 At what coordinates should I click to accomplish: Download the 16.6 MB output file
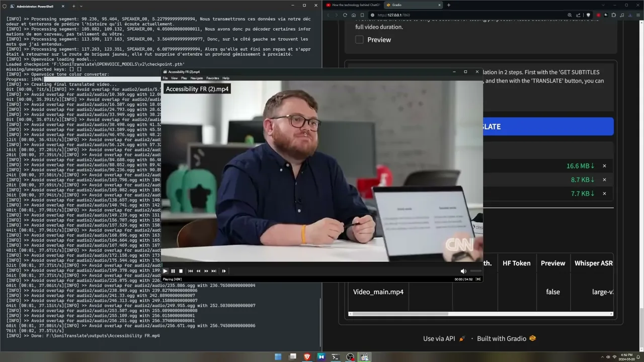coord(581,166)
